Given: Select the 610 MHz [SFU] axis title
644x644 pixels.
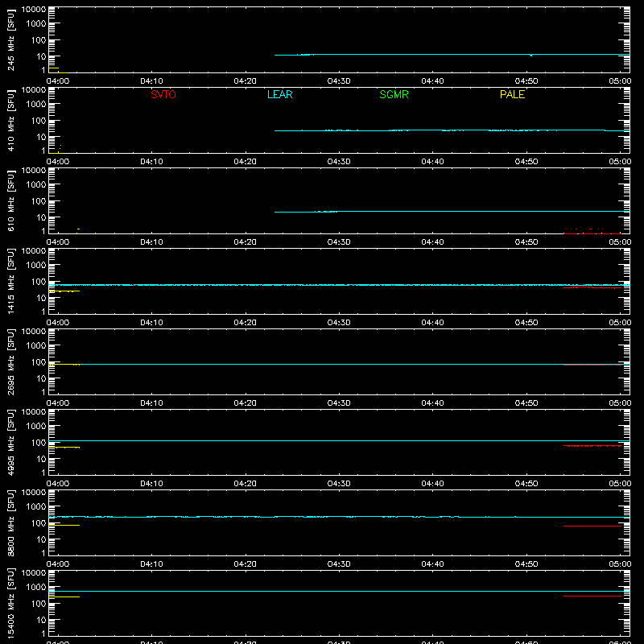Looking at the screenshot, I should pos(10,200).
